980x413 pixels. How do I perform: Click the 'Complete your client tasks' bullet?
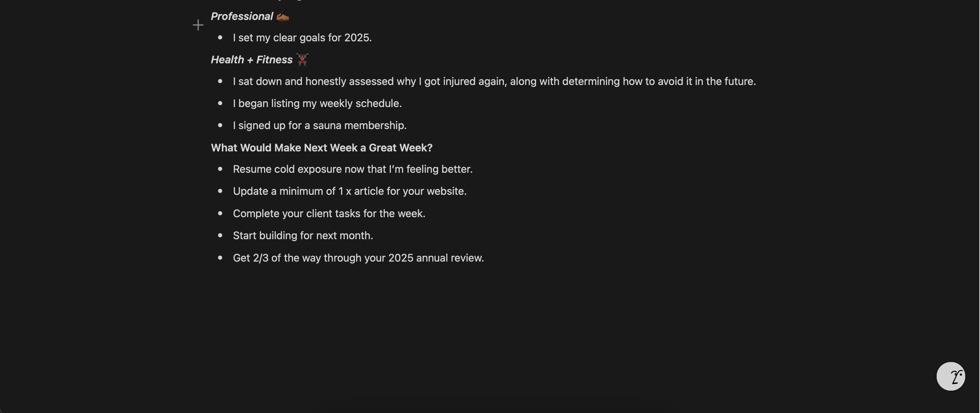click(x=329, y=213)
